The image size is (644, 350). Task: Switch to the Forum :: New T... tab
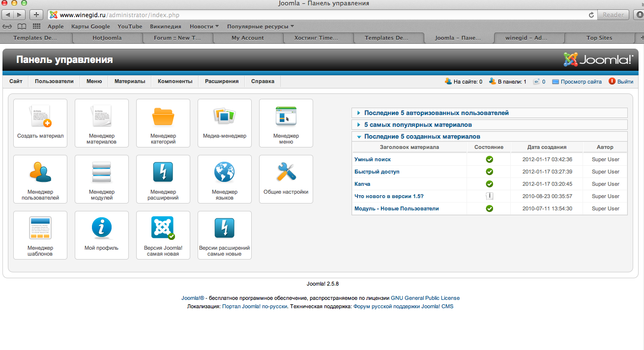pyautogui.click(x=177, y=38)
